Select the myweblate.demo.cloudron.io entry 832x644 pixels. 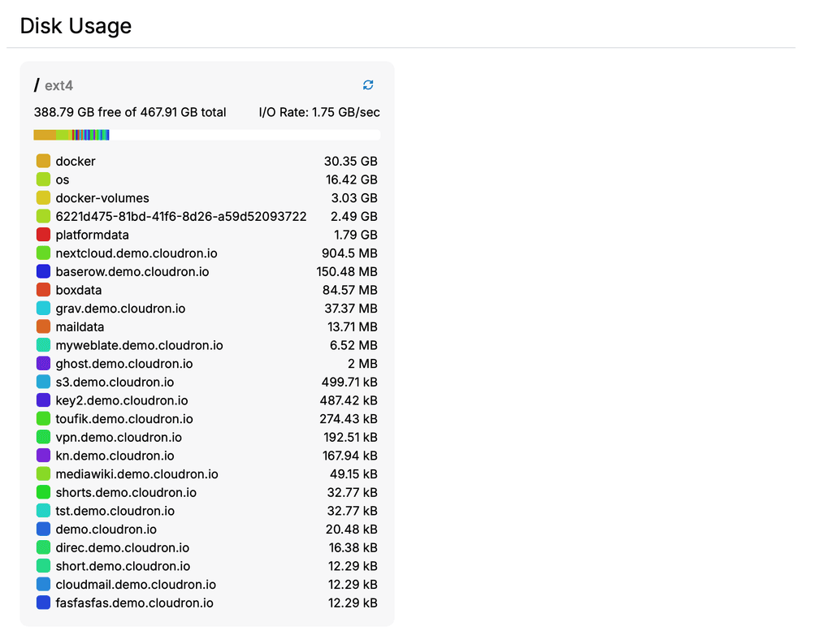(139, 345)
